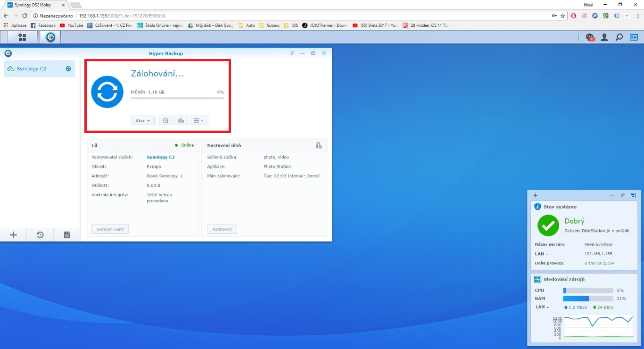Select the Hyper Backup taskbar icon
Viewport: 644px width, 349px height.
pyautogui.click(x=50, y=37)
